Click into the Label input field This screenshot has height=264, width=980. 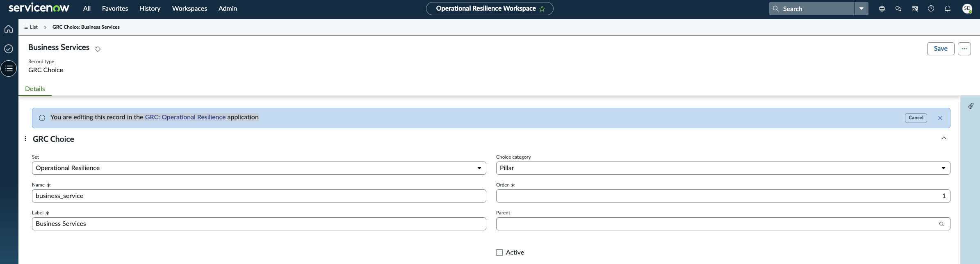259,224
